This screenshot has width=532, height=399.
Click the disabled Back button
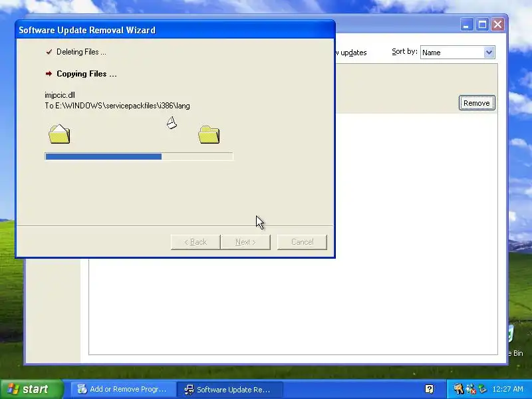196,242
